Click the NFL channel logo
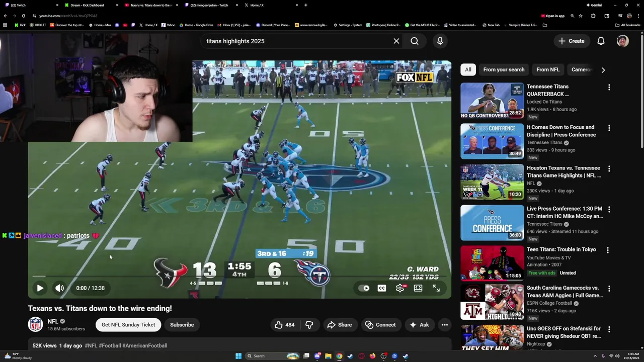 (35, 325)
